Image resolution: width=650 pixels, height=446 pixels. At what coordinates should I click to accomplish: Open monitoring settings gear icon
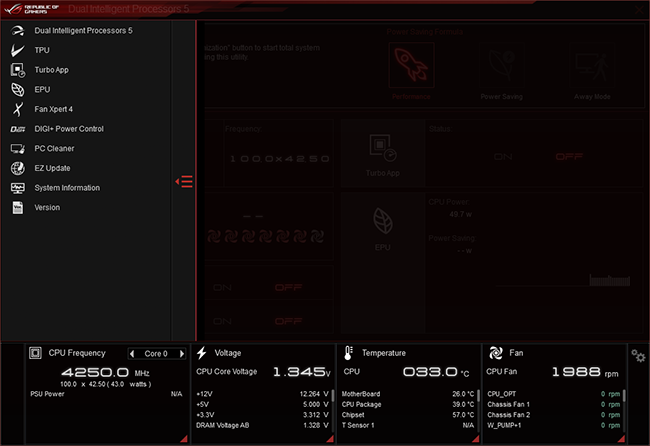tap(638, 355)
